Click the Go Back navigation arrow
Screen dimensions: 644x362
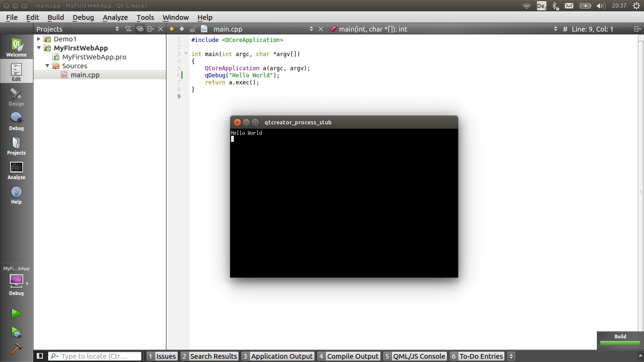tap(172, 29)
